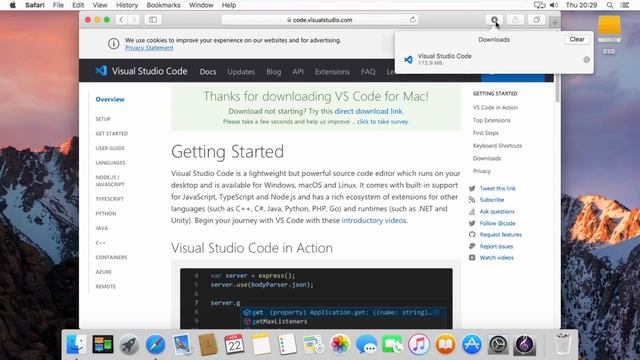Open Finder from the Dock
The height and width of the screenshot is (360, 640).
click(76, 344)
